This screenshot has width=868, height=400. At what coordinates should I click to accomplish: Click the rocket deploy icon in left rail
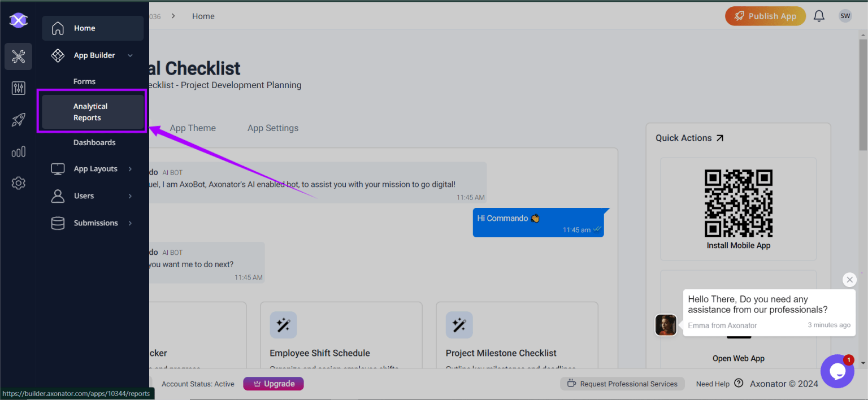18,120
